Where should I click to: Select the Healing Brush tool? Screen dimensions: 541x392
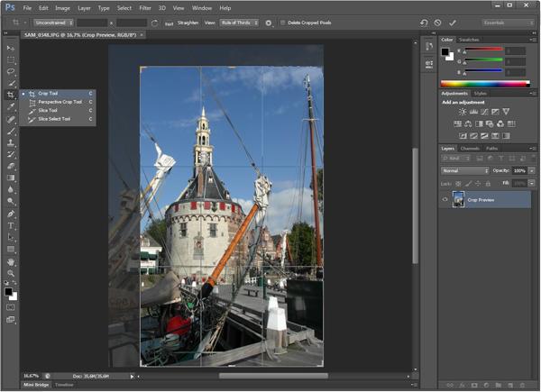11,119
